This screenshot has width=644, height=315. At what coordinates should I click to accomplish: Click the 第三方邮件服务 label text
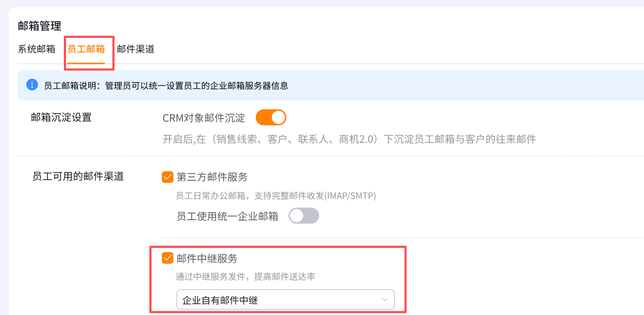(212, 177)
